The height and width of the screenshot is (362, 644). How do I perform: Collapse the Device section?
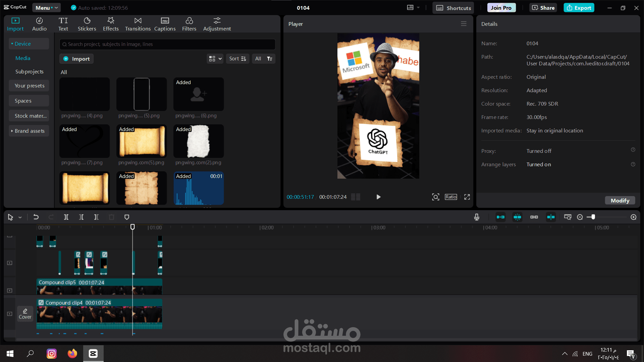pos(29,44)
